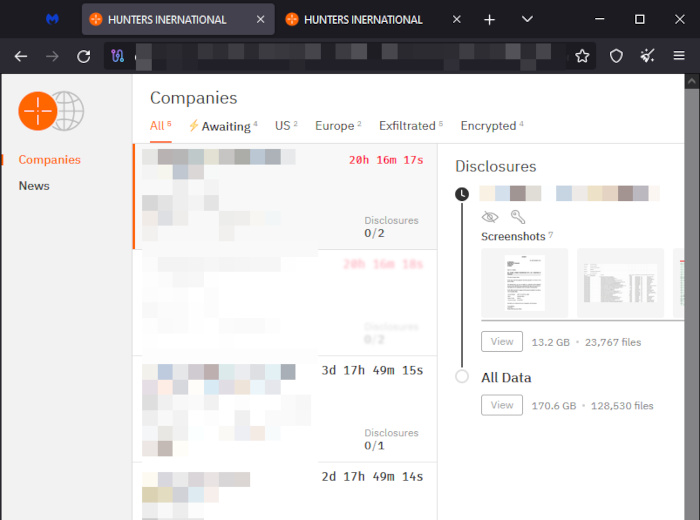
Task: Close the second HUNTERS INERNATIONAL browser tab
Action: [456, 19]
